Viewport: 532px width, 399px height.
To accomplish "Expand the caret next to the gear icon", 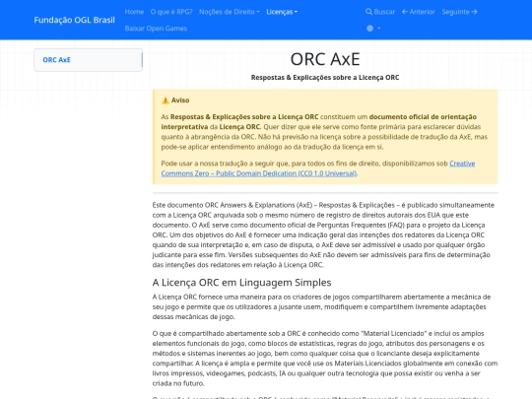I will 379,29.
